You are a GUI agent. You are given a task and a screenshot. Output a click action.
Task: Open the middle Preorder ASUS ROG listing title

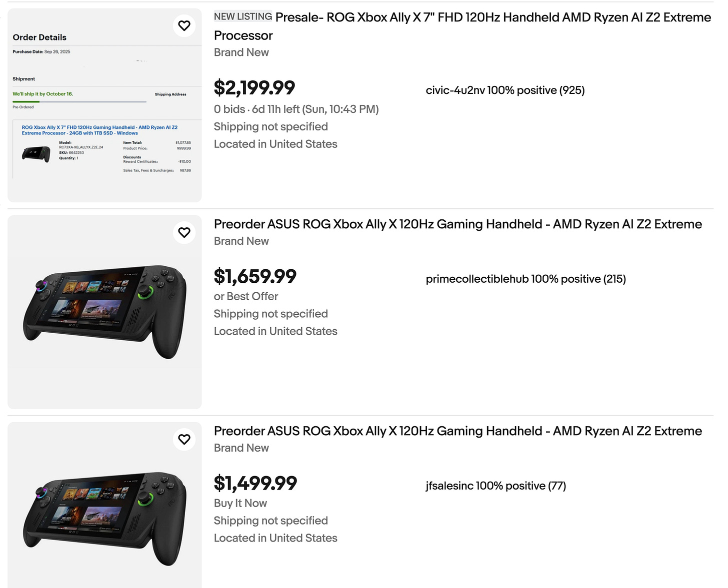pyautogui.click(x=457, y=224)
